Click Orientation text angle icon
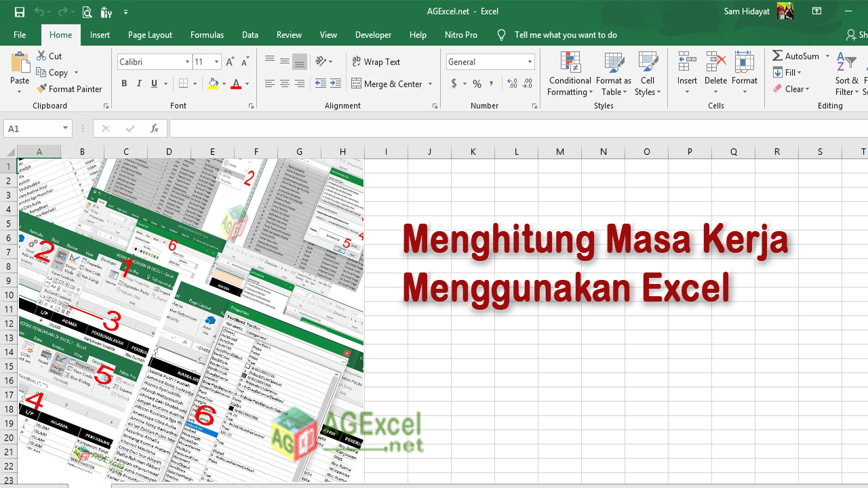 tap(321, 61)
